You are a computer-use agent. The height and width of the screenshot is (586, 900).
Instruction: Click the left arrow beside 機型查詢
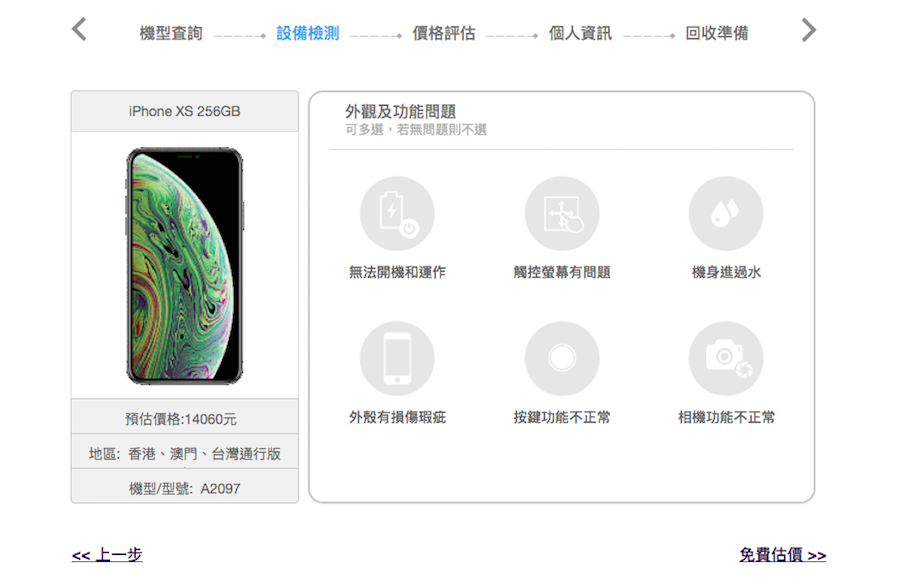[x=79, y=29]
